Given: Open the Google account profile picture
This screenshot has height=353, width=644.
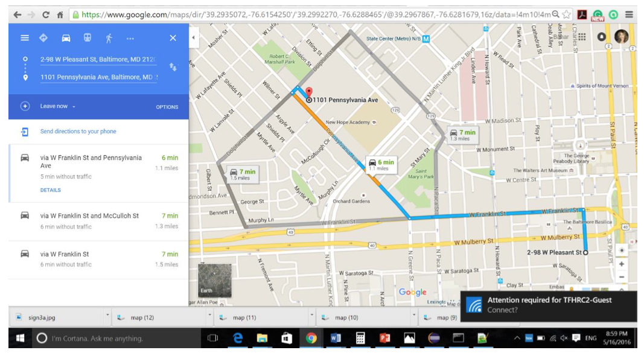Looking at the screenshot, I should (x=621, y=37).
